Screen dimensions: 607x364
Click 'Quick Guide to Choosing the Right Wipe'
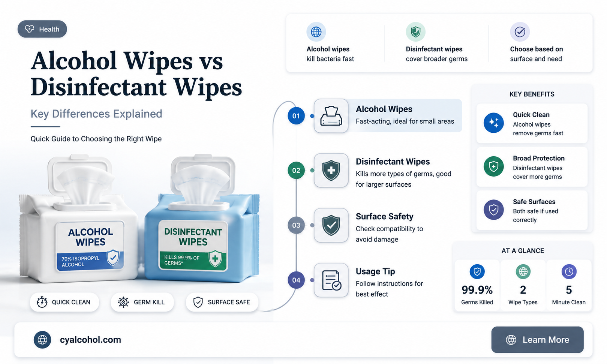pos(96,139)
